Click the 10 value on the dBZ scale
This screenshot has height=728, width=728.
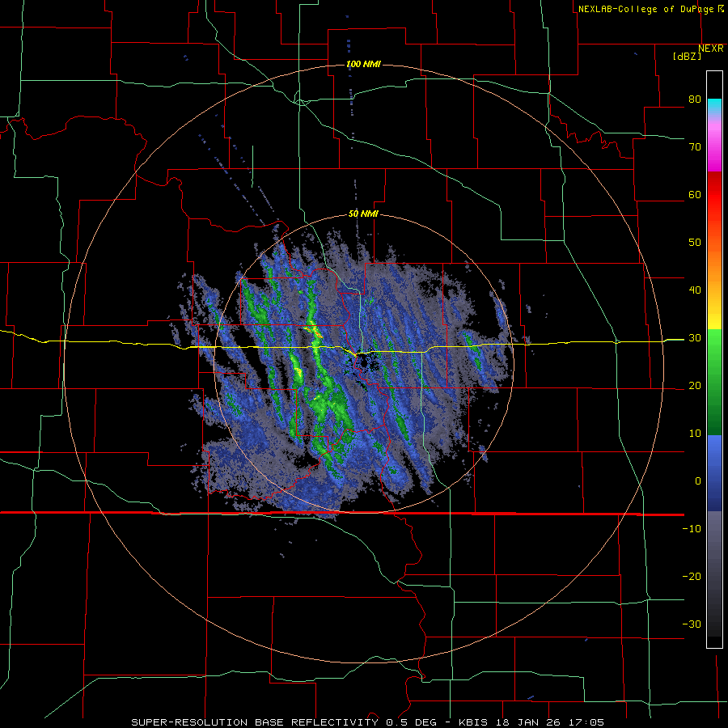pyautogui.click(x=695, y=434)
